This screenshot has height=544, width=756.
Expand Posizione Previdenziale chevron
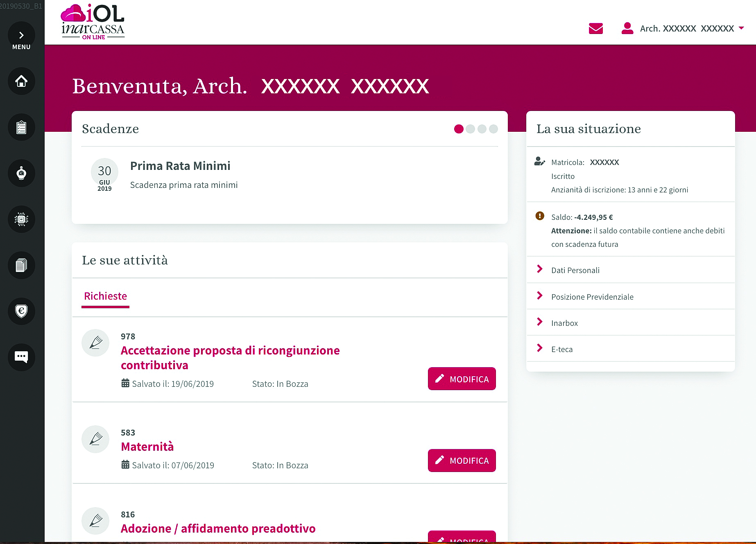(540, 296)
